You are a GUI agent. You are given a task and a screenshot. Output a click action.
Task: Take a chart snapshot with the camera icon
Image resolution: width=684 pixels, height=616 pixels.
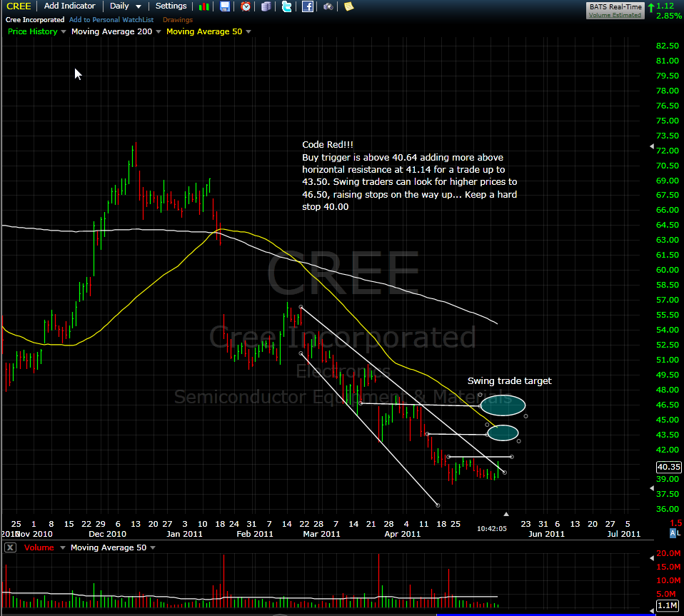[328, 6]
